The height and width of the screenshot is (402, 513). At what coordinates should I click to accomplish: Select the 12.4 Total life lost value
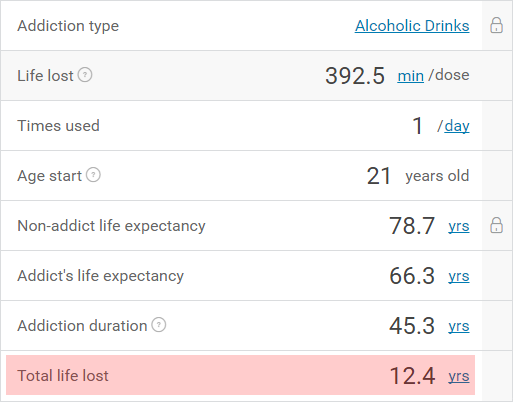412,376
